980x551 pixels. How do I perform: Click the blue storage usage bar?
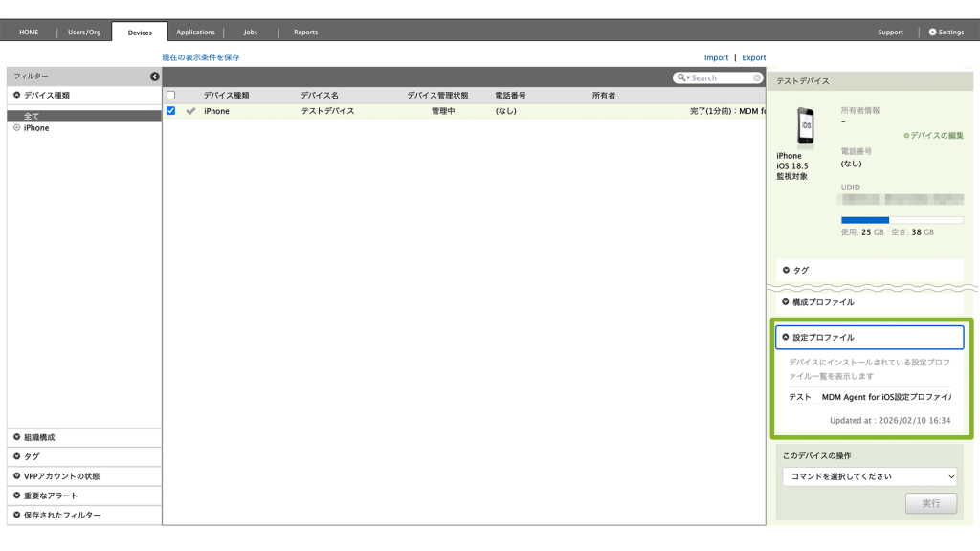[865, 220]
